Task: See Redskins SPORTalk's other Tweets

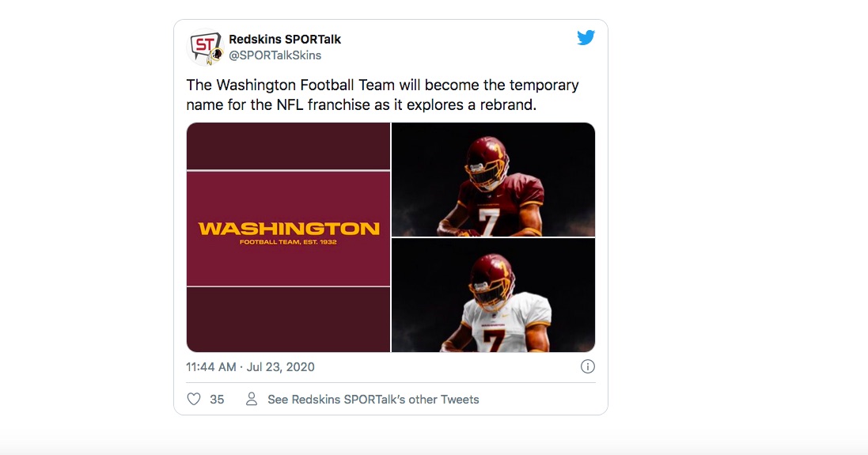Action: coord(373,400)
